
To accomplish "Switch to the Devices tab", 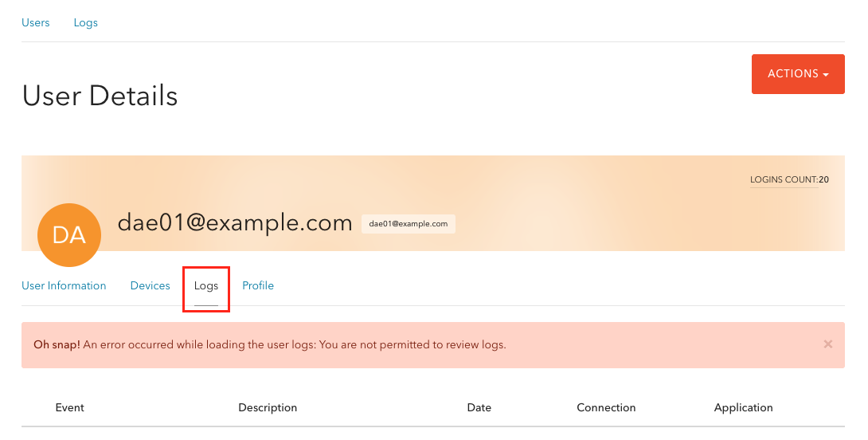I will coord(150,285).
